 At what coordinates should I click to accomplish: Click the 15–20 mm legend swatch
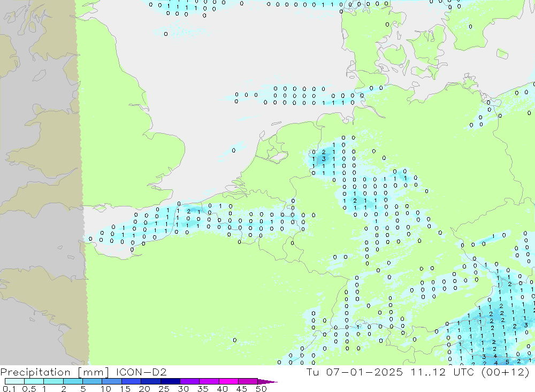(x=132, y=381)
